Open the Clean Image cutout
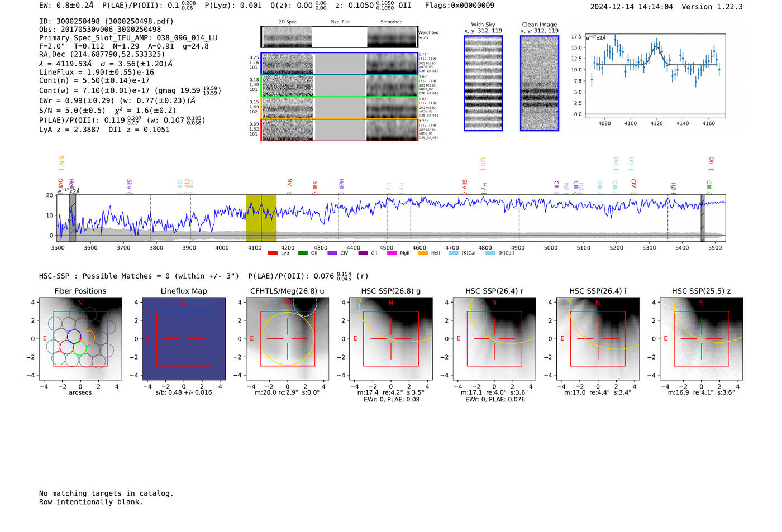This screenshot has width=782, height=532. 540,83
